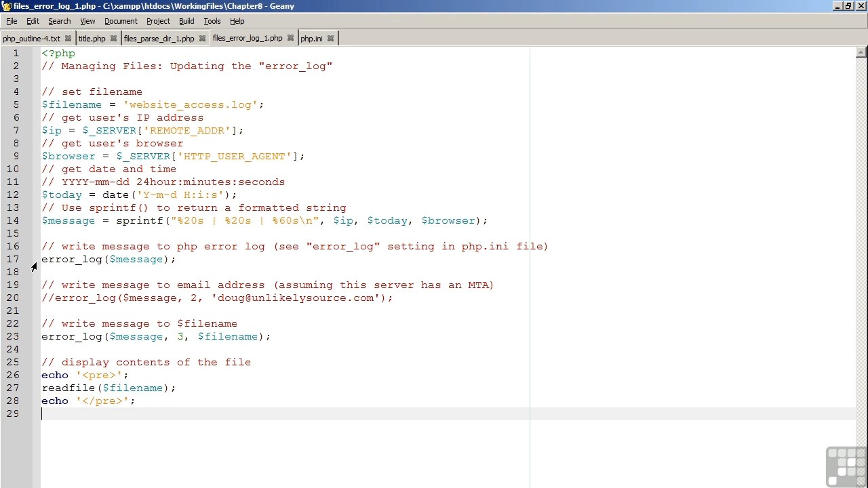Close the files_error_log_1.php tab

pos(290,38)
